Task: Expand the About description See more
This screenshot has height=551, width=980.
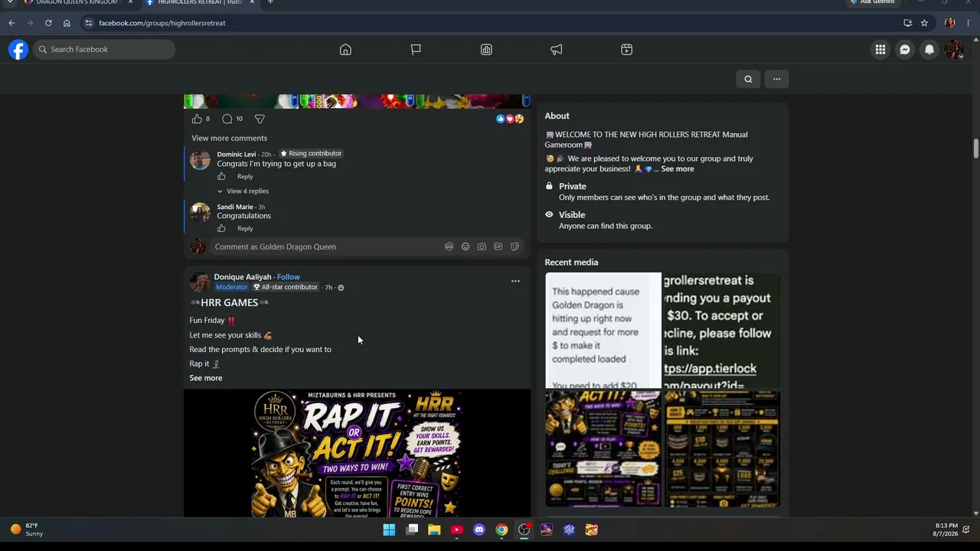Action: point(678,169)
